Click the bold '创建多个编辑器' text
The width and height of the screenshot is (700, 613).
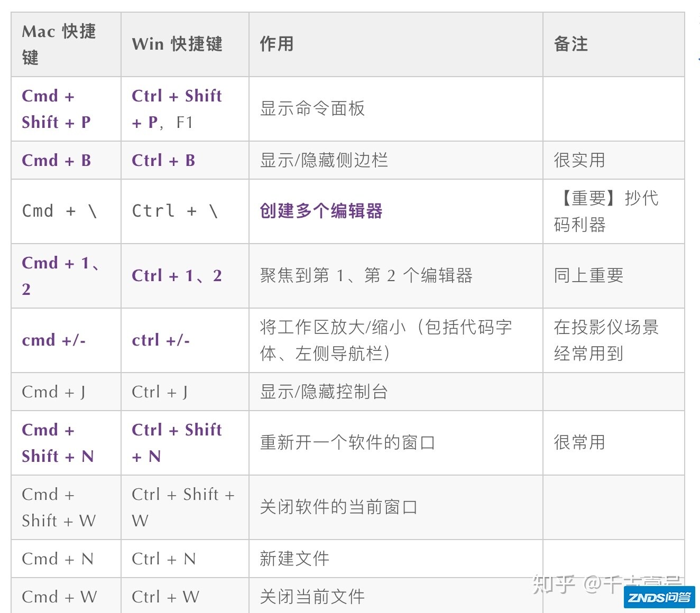coord(321,211)
